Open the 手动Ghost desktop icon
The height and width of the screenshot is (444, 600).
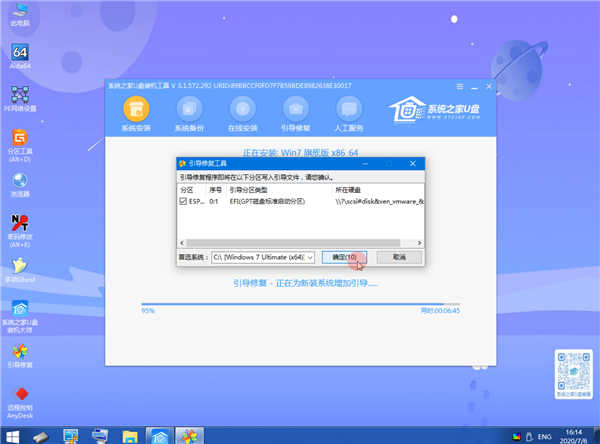(x=20, y=270)
